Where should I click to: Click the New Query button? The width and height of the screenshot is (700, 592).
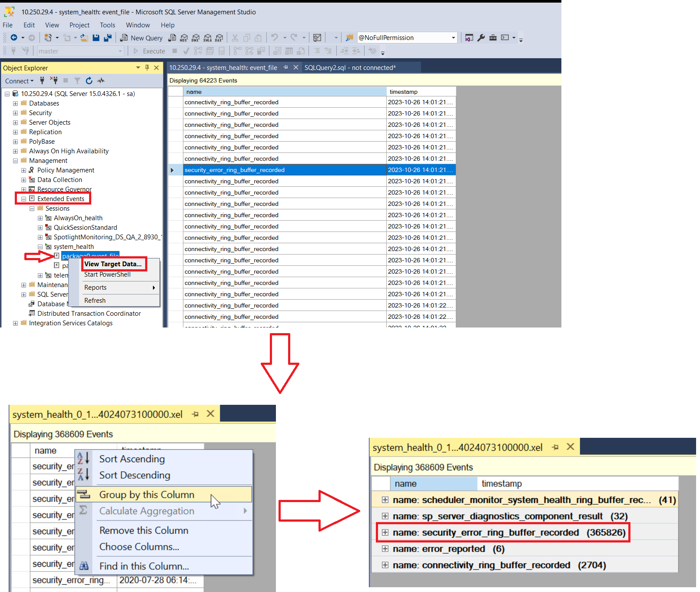click(x=142, y=38)
